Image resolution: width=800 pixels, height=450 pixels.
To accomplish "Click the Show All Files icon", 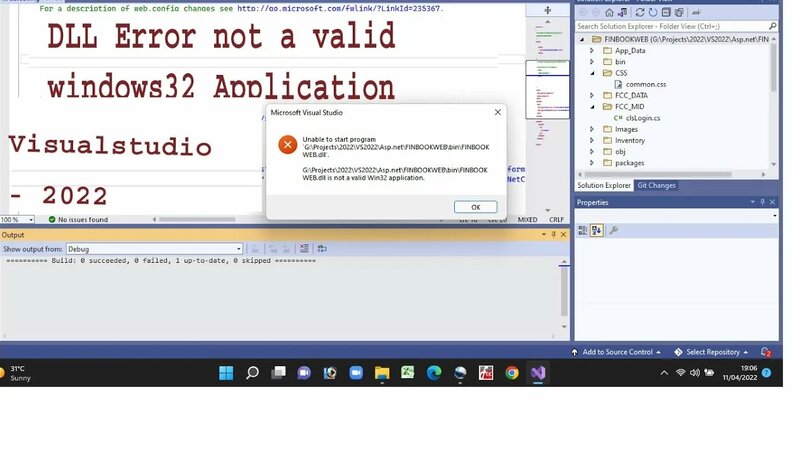I will pos(679,12).
